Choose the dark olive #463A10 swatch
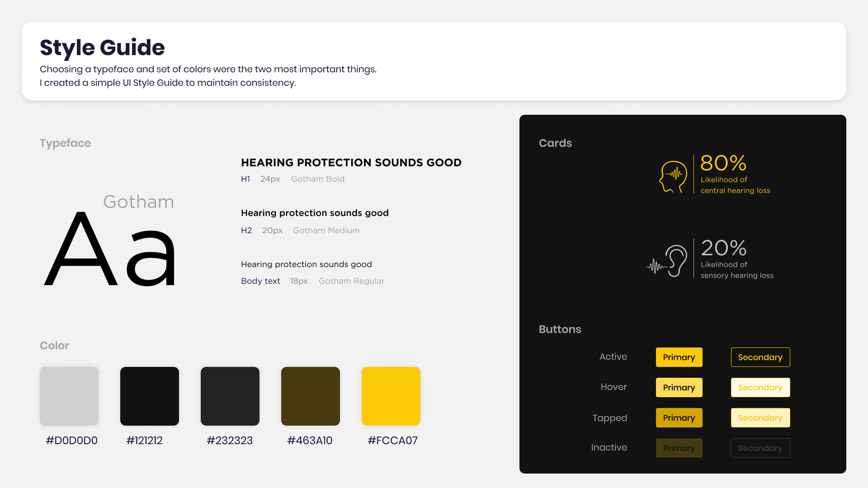868x488 pixels. coord(311,396)
